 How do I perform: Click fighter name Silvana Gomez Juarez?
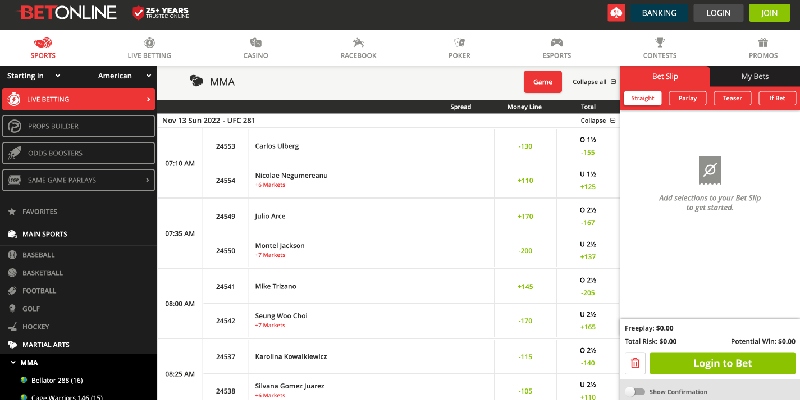pos(289,386)
